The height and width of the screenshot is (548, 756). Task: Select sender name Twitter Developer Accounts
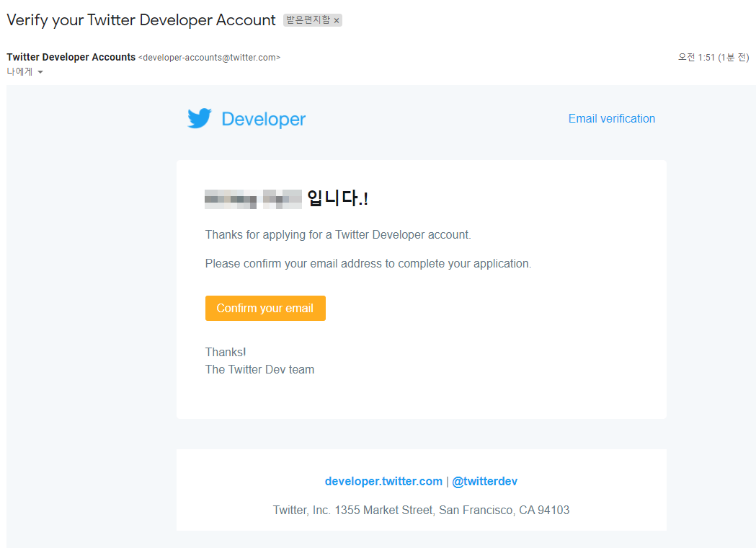[71, 57]
